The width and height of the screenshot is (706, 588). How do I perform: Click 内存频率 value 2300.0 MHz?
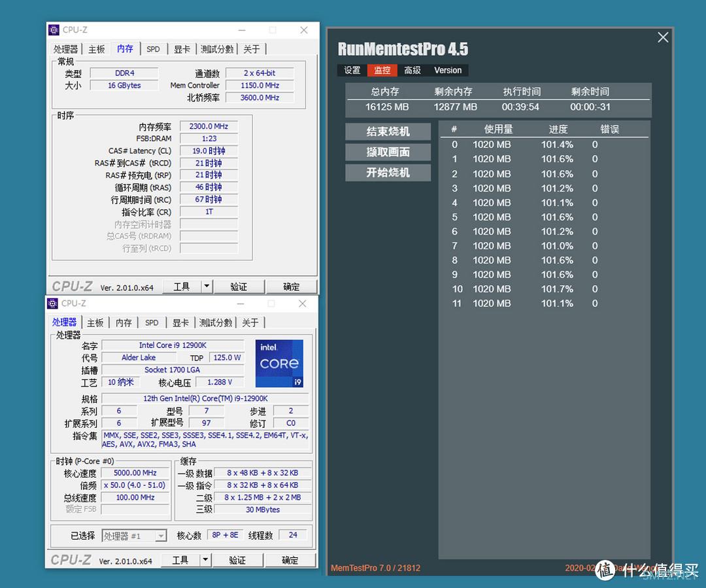[x=209, y=127]
